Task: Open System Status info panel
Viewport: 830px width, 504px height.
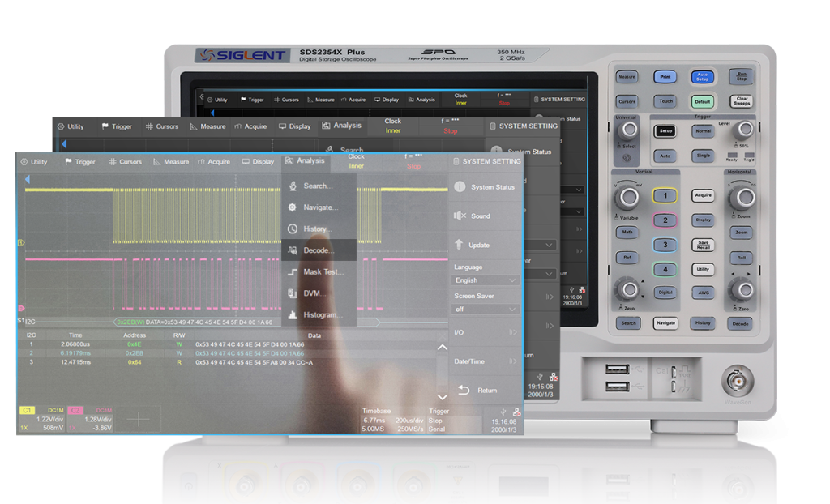Action: [485, 187]
